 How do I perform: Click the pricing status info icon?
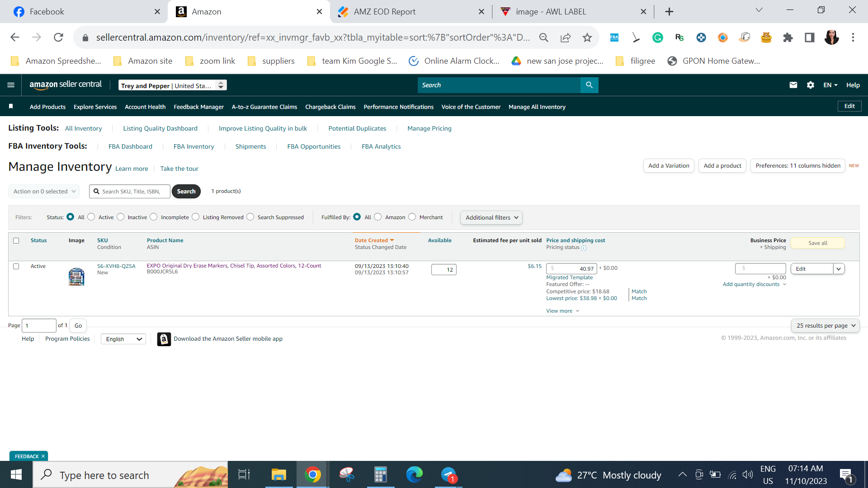click(584, 248)
